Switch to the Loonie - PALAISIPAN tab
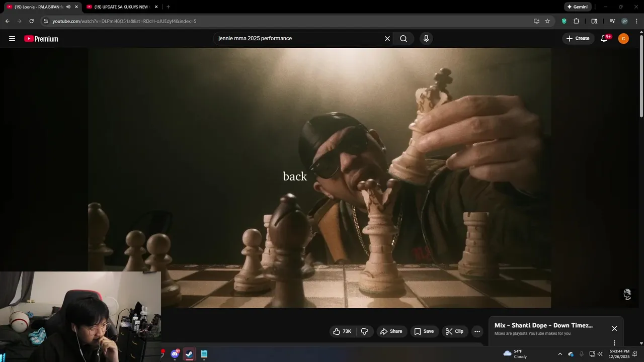Image resolution: width=644 pixels, height=362 pixels. pyautogui.click(x=38, y=7)
